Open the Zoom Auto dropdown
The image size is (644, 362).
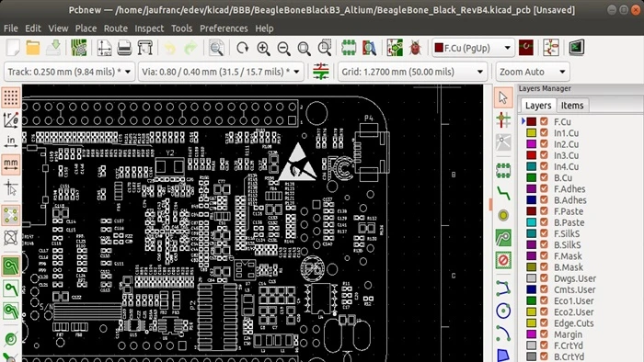533,72
